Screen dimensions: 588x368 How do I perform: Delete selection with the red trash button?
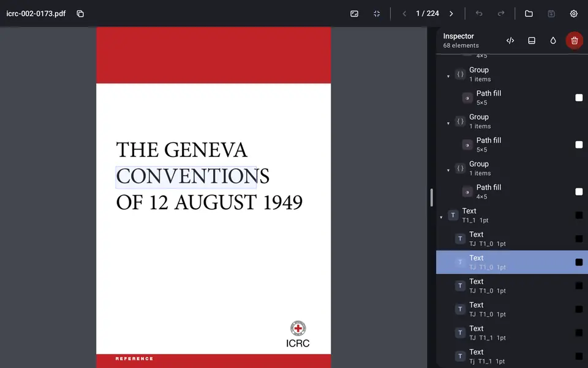574,40
